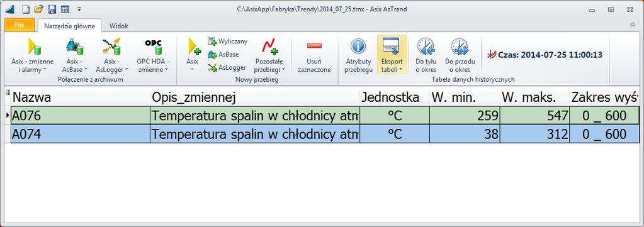Screen dimensions: 644x227
Task: Sort by the Jednostka column header
Action: click(x=394, y=97)
